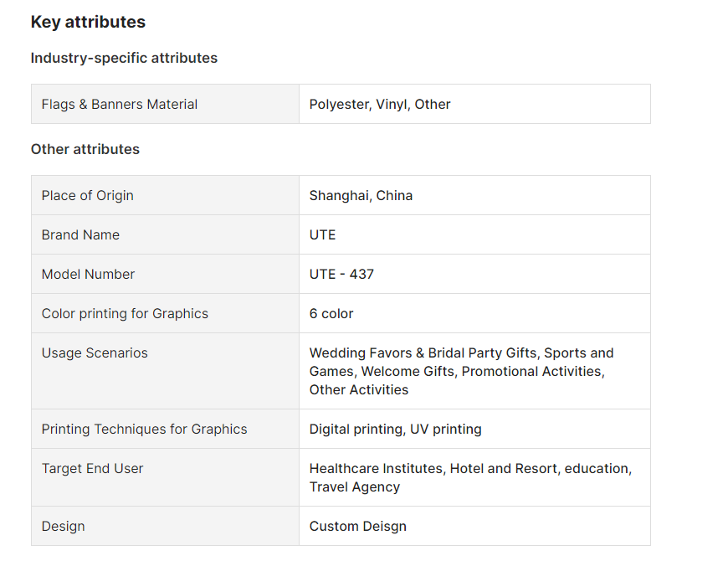The width and height of the screenshot is (728, 561).
Task: Click the Model Number label
Action: [x=88, y=275]
